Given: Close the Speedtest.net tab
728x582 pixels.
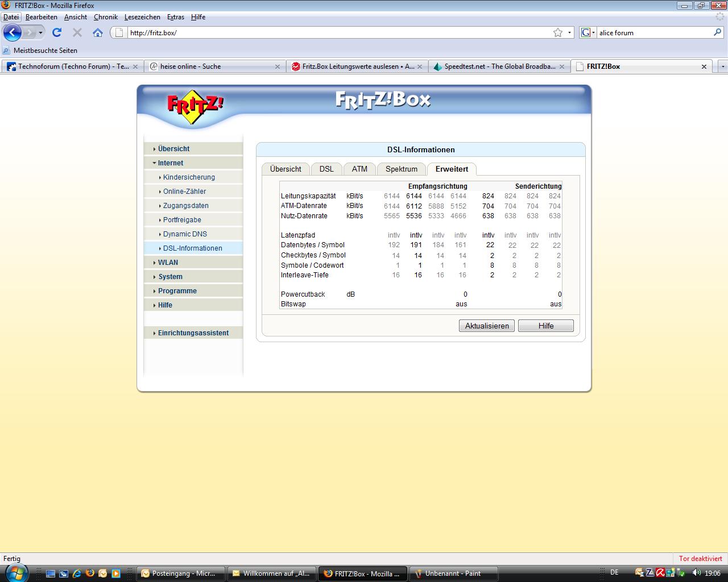Looking at the screenshot, I should point(562,66).
